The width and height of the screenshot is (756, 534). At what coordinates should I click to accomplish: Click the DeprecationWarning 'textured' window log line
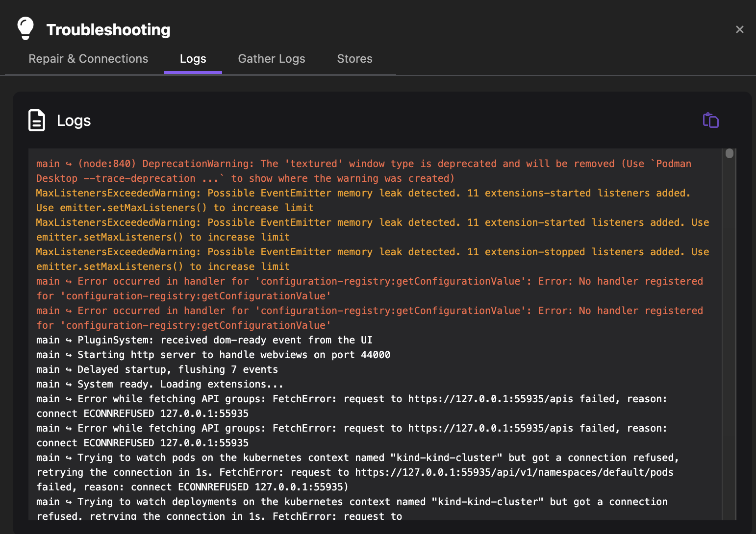[363, 164]
